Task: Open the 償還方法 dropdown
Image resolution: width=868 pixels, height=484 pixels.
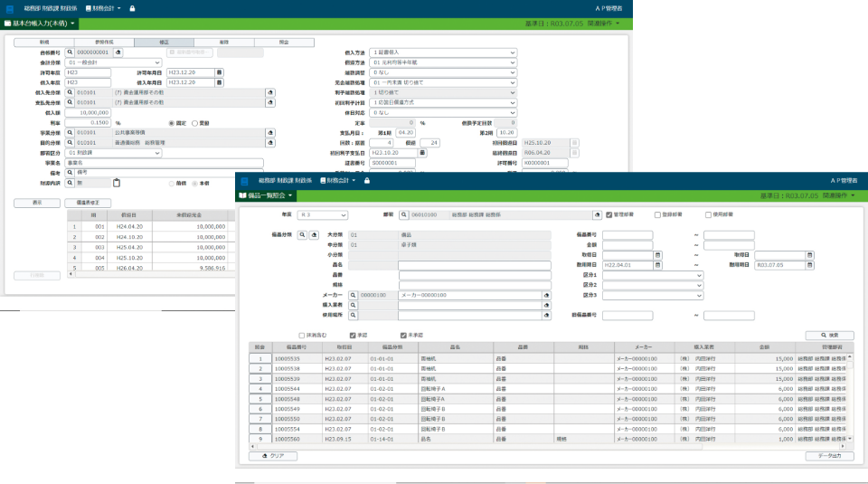Action: [x=443, y=62]
